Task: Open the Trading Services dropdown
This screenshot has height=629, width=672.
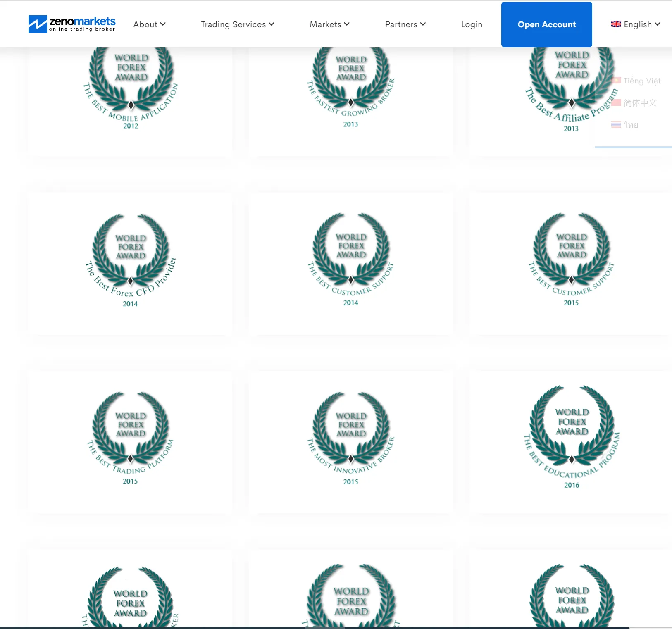Action: coord(238,24)
